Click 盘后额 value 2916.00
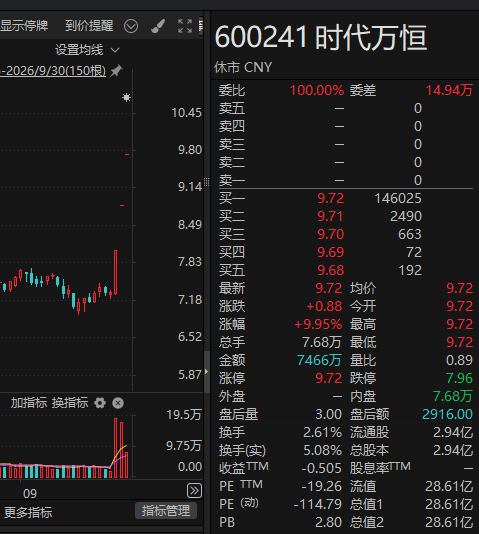 [x=447, y=414]
